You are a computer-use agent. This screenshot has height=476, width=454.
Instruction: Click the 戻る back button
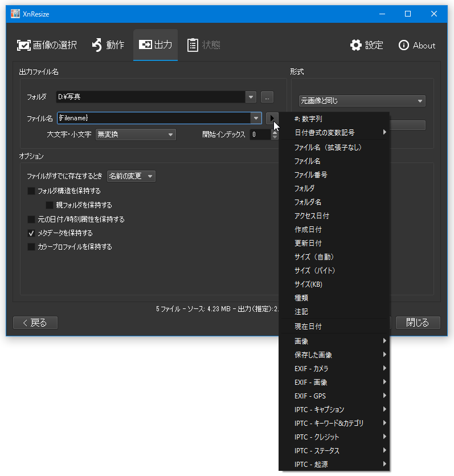35,323
